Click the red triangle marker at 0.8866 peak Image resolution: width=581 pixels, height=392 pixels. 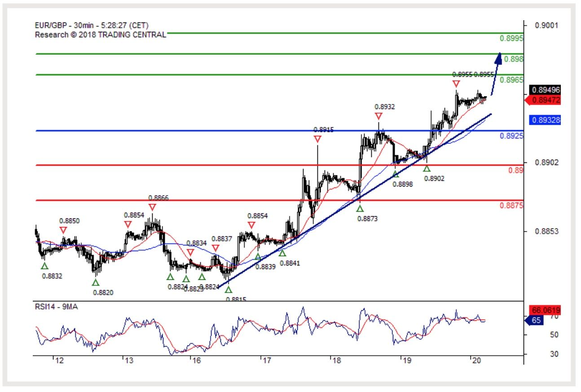coord(152,207)
